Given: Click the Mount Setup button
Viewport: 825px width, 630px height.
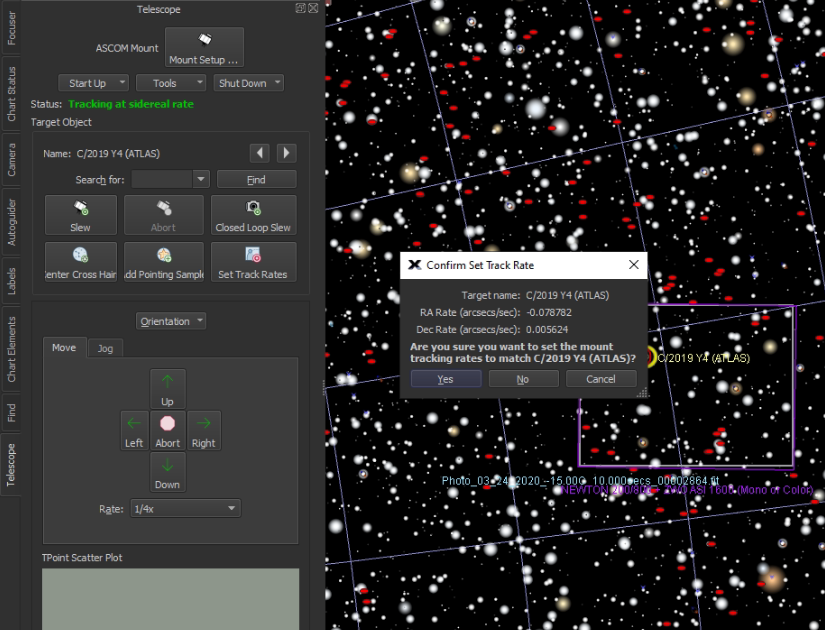Looking at the screenshot, I should [204, 47].
